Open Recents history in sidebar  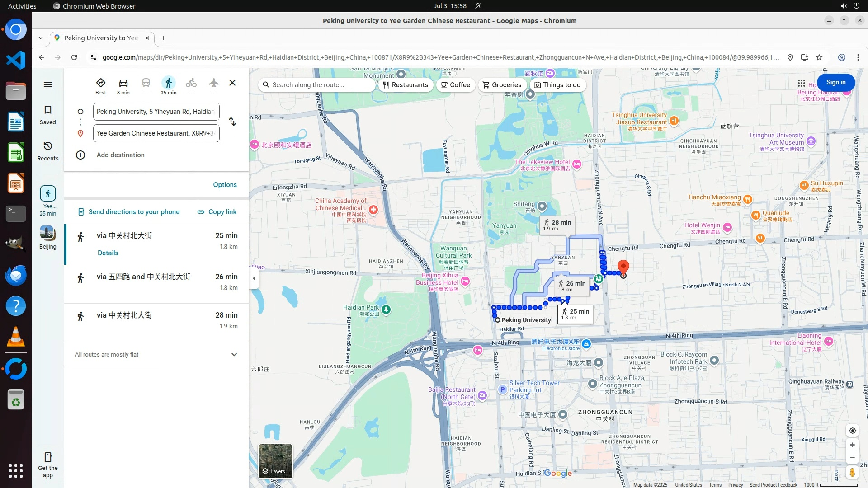click(48, 146)
